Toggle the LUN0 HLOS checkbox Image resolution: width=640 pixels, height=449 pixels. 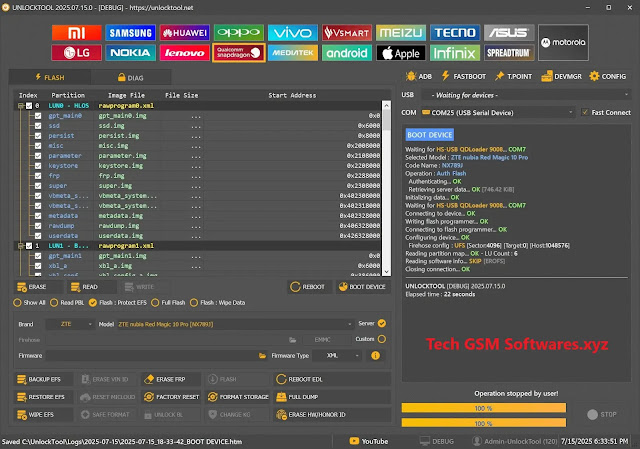pyautogui.click(x=29, y=106)
